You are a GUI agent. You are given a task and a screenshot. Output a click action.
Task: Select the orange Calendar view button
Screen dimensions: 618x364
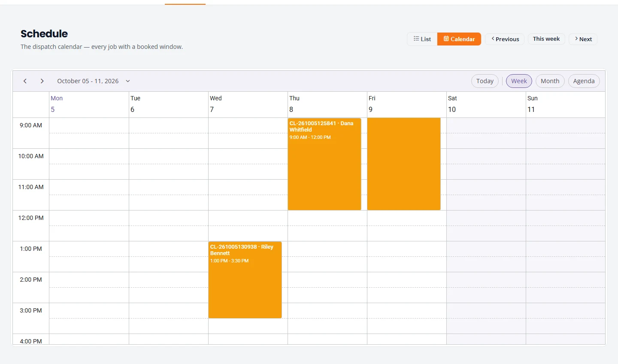click(x=459, y=39)
